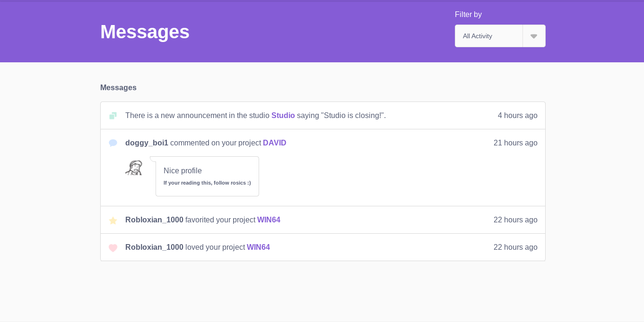Click the "4 hours ago" timestamp
Image resolution: width=644 pixels, height=322 pixels.
(517, 116)
